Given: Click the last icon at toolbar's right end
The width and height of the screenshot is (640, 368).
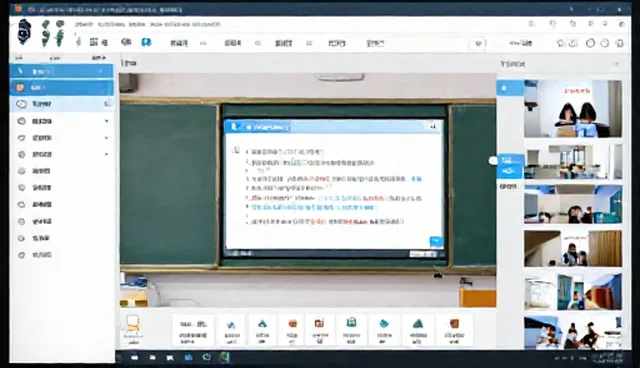Looking at the screenshot, I should pyautogui.click(x=620, y=43).
